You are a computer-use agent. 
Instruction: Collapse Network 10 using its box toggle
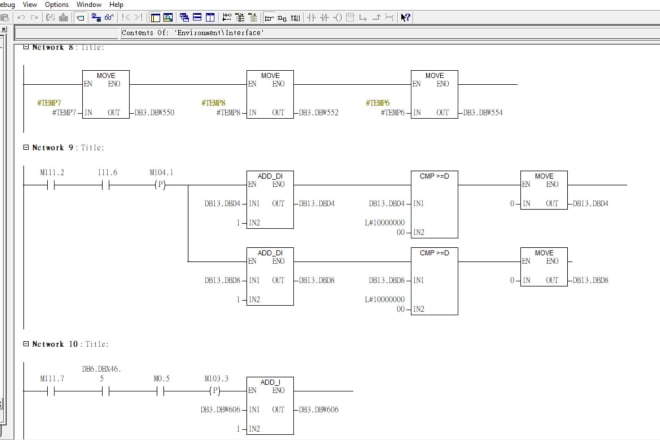pyautogui.click(x=26, y=344)
